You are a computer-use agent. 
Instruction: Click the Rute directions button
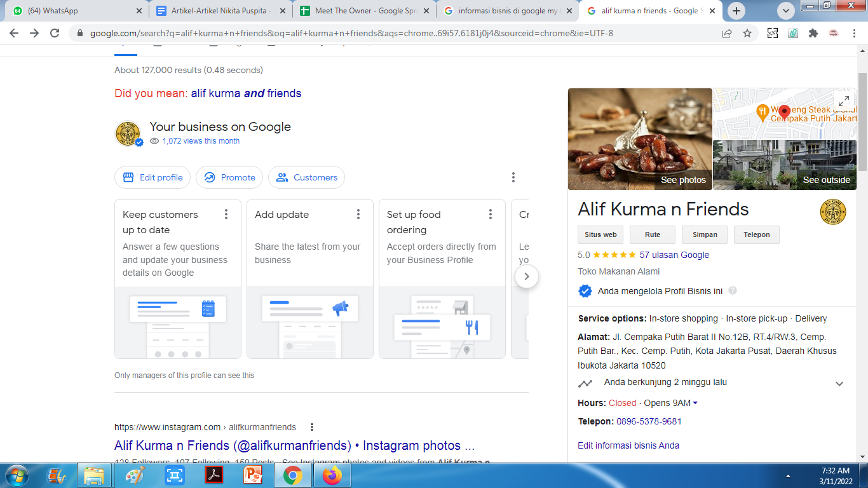point(653,234)
